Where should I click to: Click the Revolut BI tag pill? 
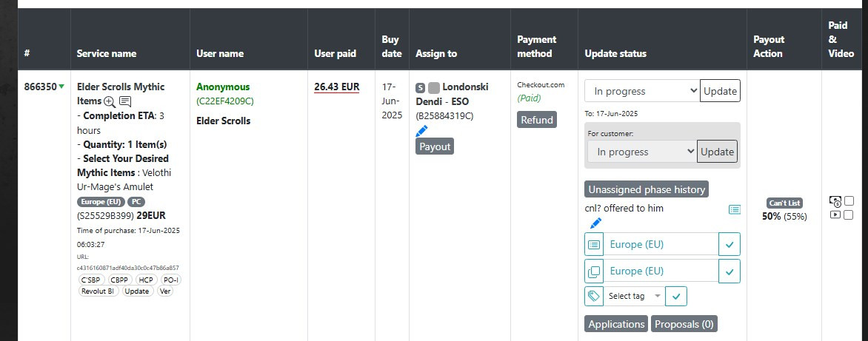pyautogui.click(x=98, y=291)
